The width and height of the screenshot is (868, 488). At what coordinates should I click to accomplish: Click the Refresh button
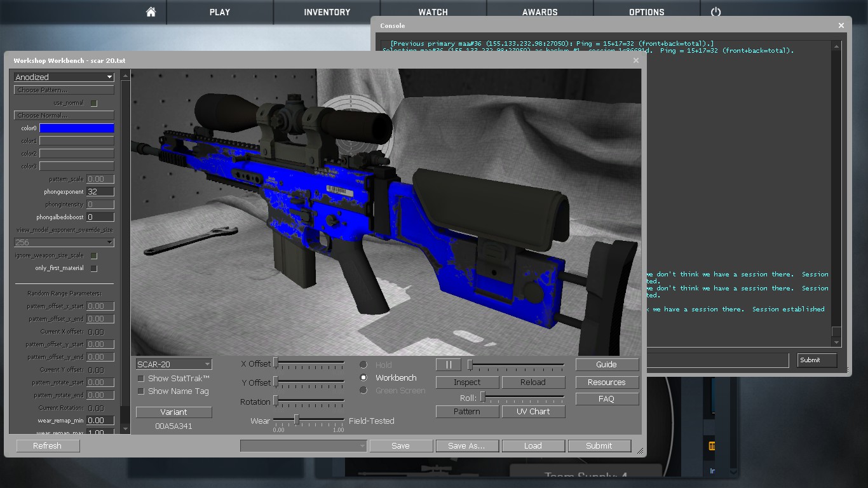[47, 446]
